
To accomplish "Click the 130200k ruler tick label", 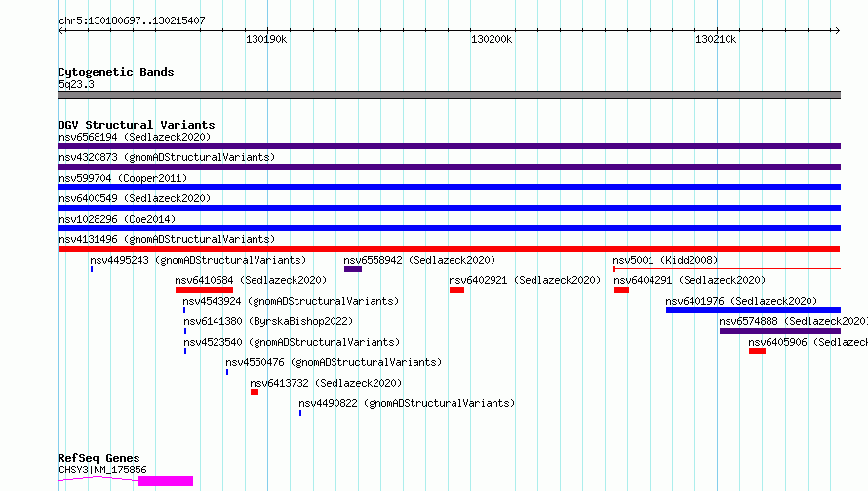I will 492,39.
